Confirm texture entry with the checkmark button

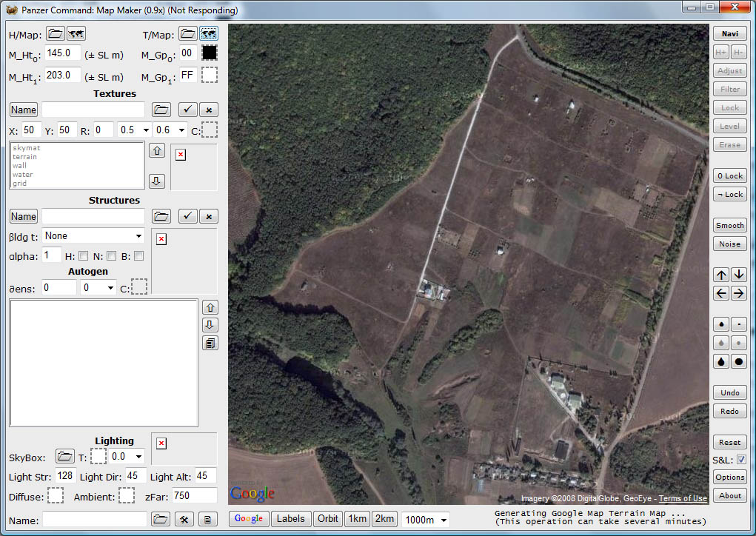187,110
